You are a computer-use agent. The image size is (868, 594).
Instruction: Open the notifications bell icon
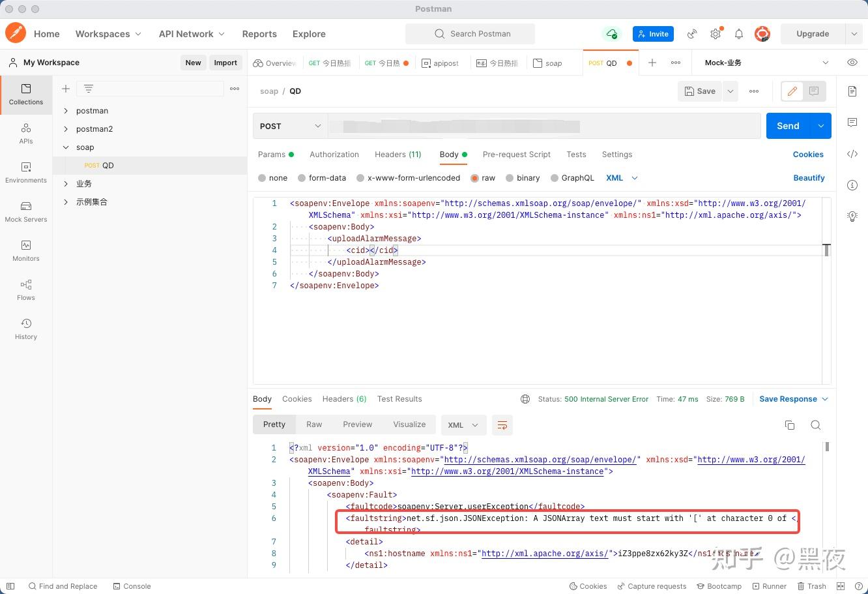coord(739,34)
